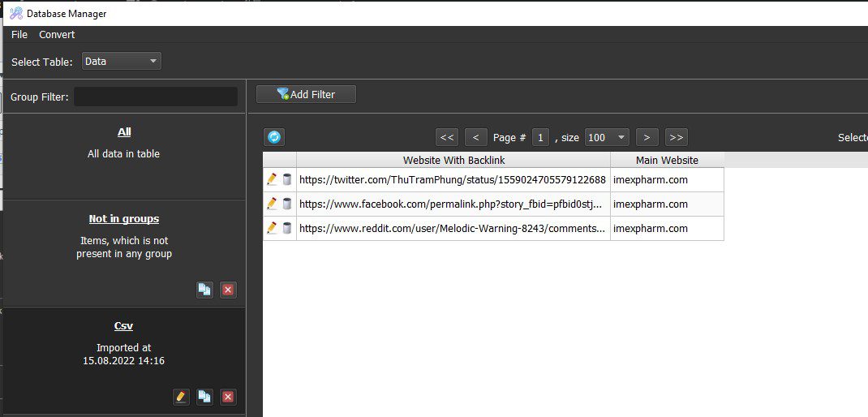The width and height of the screenshot is (868, 417).
Task: Edit the facebook.com backlink row
Action: click(272, 204)
